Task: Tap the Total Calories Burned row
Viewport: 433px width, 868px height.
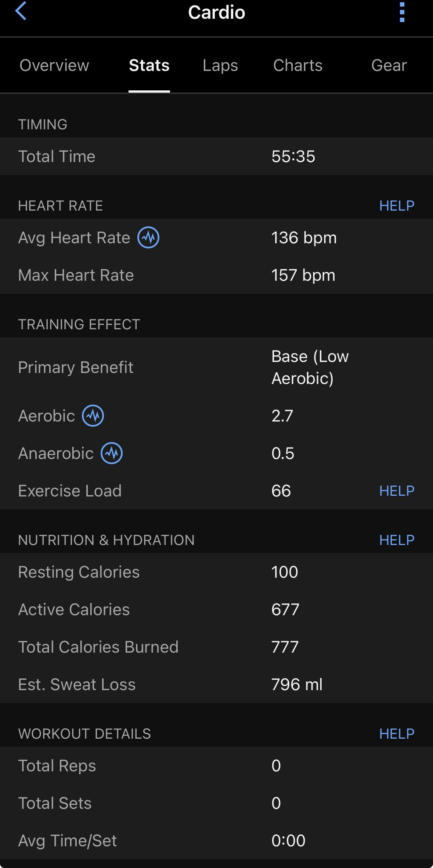Action: pyautogui.click(x=216, y=647)
